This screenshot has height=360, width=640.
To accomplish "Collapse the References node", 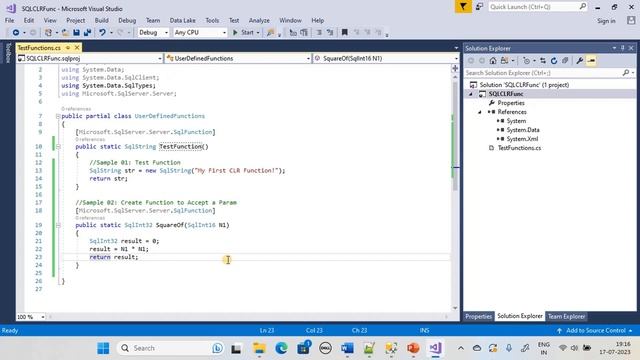I will (480, 112).
